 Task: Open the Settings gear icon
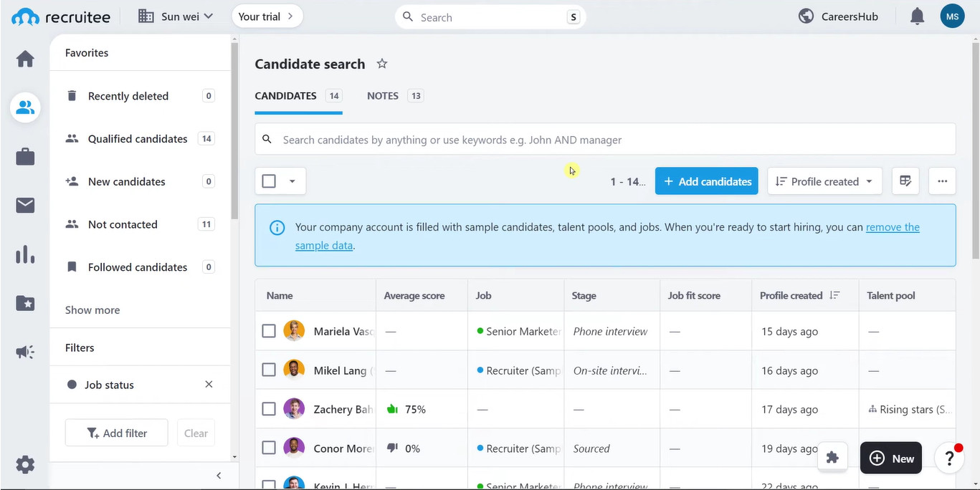coord(25,465)
